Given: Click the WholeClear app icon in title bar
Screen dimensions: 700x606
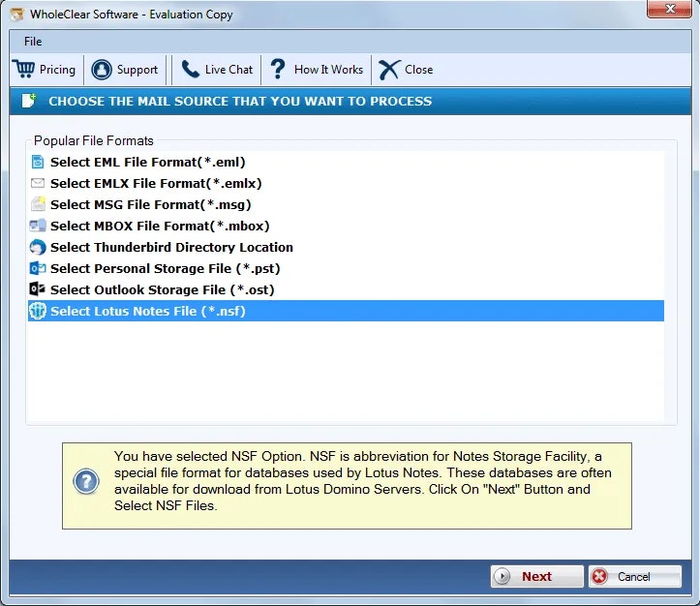Looking at the screenshot, I should pyautogui.click(x=17, y=15).
